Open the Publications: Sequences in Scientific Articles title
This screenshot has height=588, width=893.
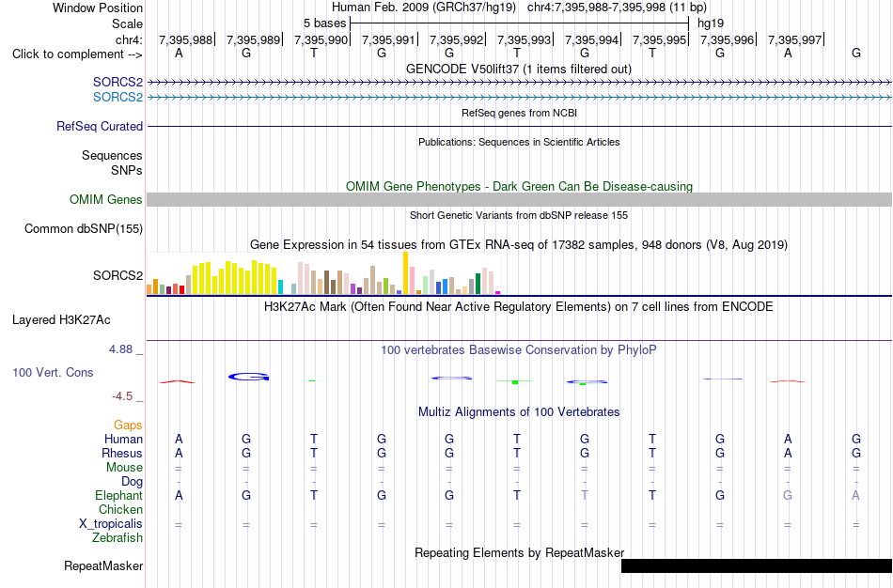pyautogui.click(x=519, y=142)
